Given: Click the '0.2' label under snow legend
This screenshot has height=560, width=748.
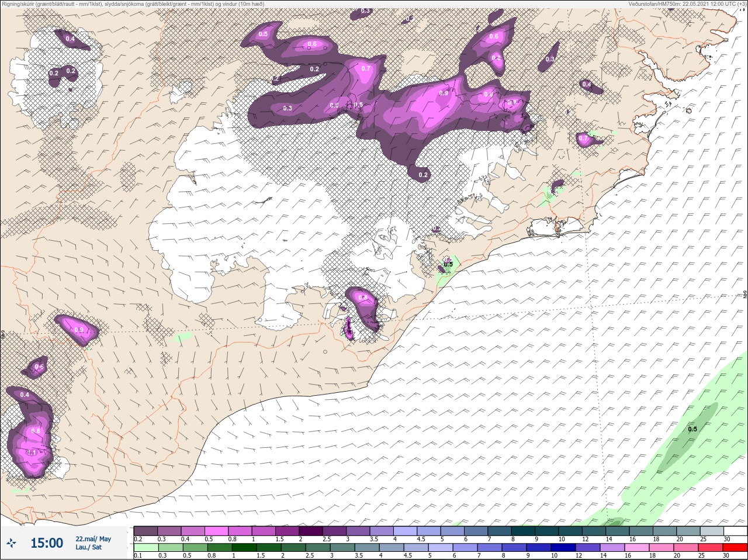Looking at the screenshot, I should (138, 539).
